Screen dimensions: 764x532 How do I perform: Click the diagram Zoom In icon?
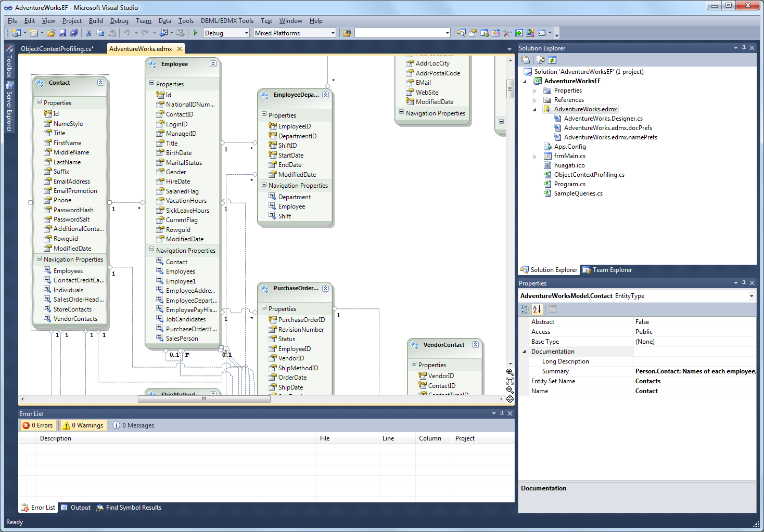[x=510, y=372]
